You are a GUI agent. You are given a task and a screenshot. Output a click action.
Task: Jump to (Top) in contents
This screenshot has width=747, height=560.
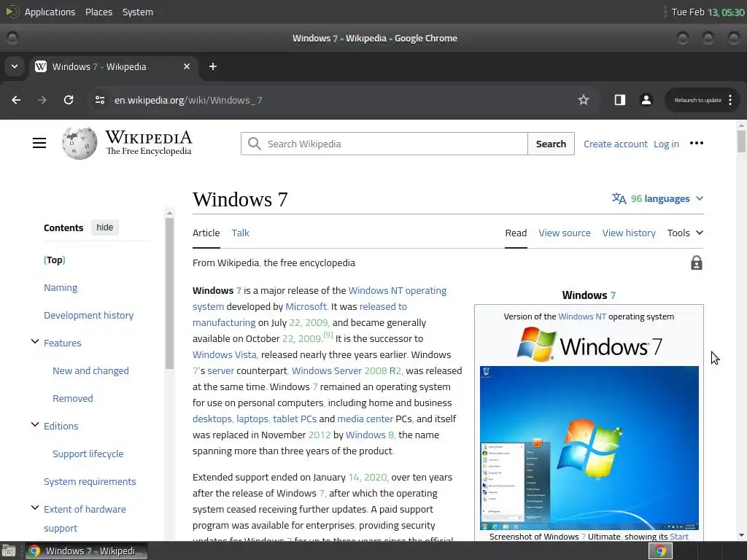pyautogui.click(x=54, y=260)
